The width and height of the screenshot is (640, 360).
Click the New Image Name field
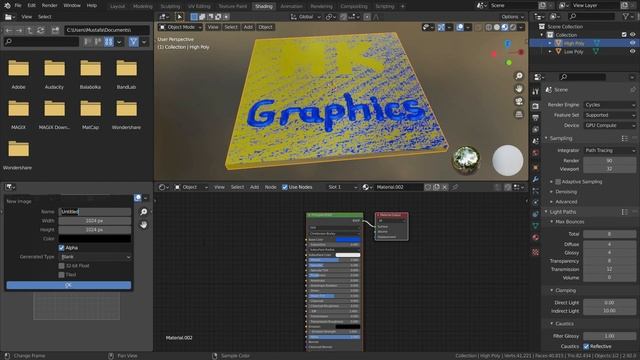tap(95, 212)
